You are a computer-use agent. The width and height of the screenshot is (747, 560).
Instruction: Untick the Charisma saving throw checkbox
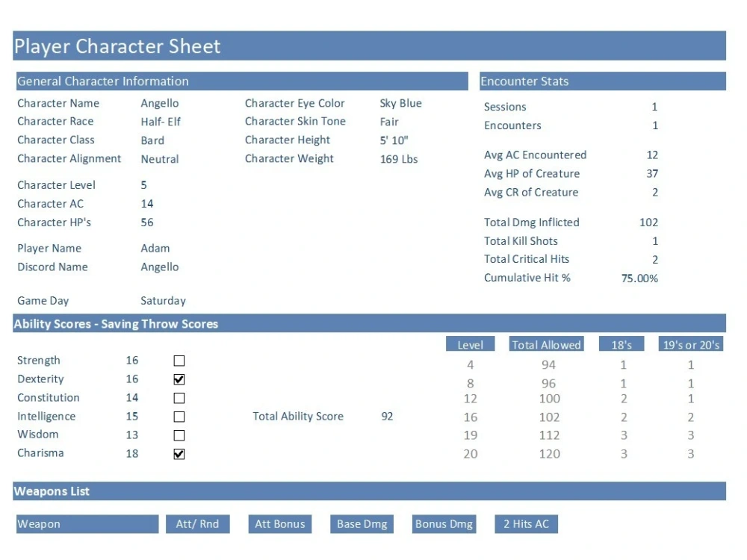pos(179,454)
